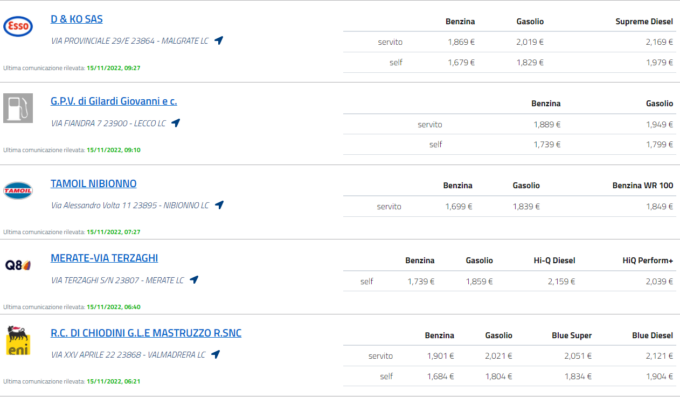Click the Esso brand logo
Viewport: 680px width, 397px height.
18,26
